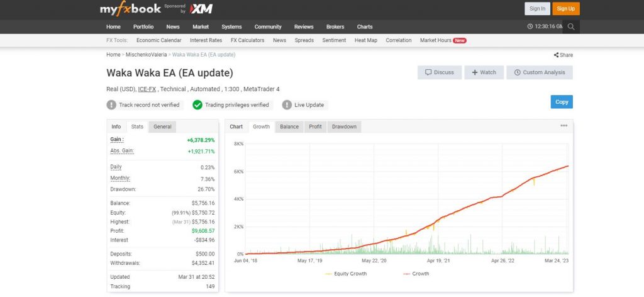
Task: Open the Portfolio navigation menu
Action: 143,26
